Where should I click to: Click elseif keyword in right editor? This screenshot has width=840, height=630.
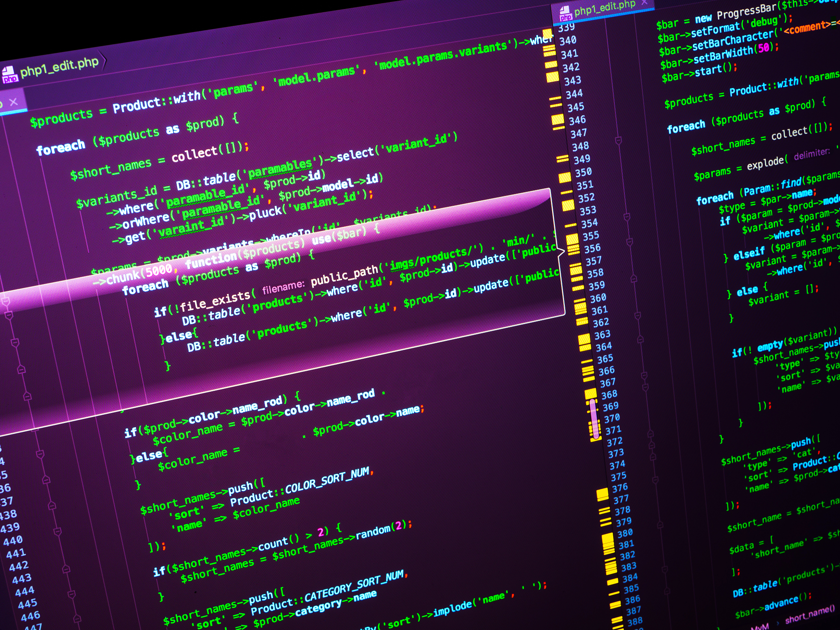(x=749, y=254)
